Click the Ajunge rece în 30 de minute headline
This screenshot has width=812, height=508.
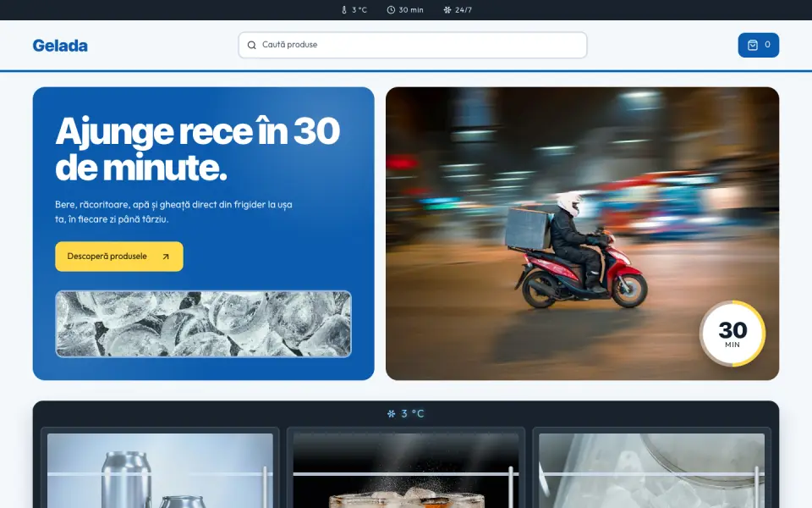[x=197, y=149]
